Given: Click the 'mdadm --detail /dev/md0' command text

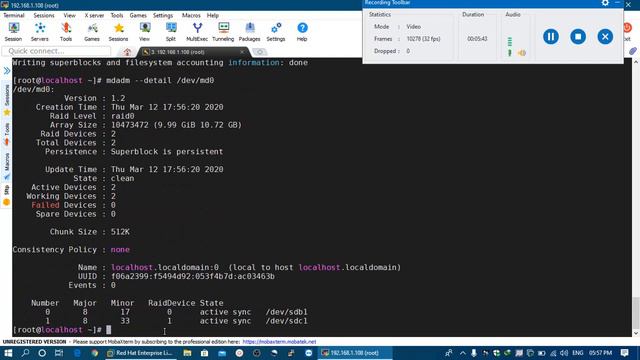Looking at the screenshot, I should [x=160, y=80].
